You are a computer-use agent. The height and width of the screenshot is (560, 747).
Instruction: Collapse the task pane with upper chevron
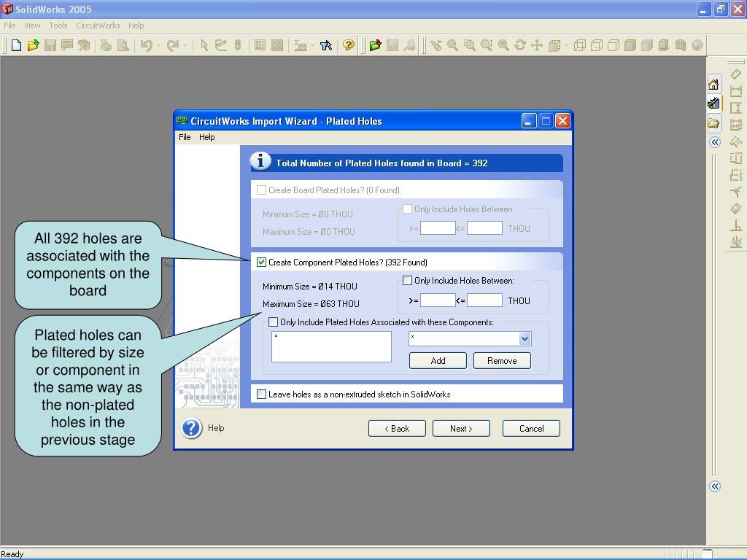pos(715,142)
